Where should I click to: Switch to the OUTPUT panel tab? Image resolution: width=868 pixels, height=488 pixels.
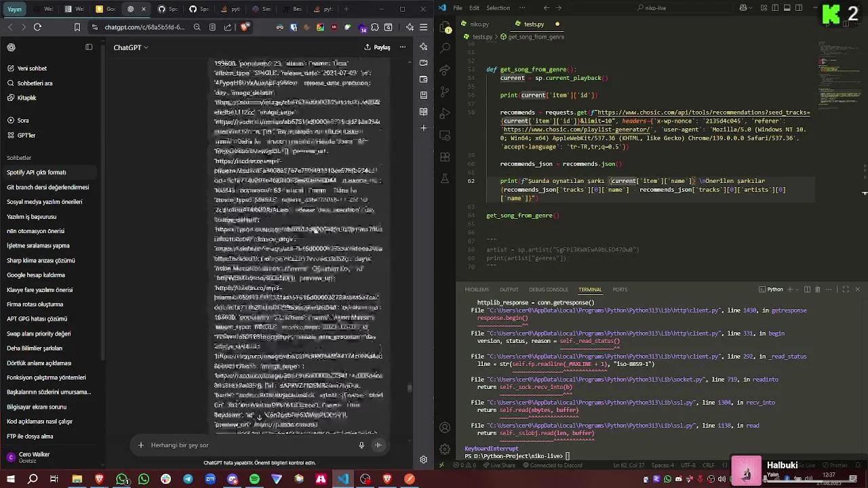(509, 289)
